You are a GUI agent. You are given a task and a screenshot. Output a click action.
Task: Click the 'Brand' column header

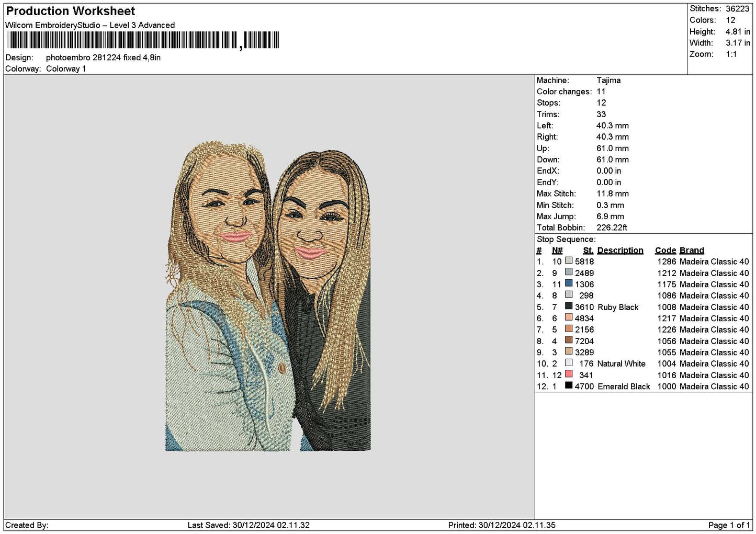pos(692,251)
